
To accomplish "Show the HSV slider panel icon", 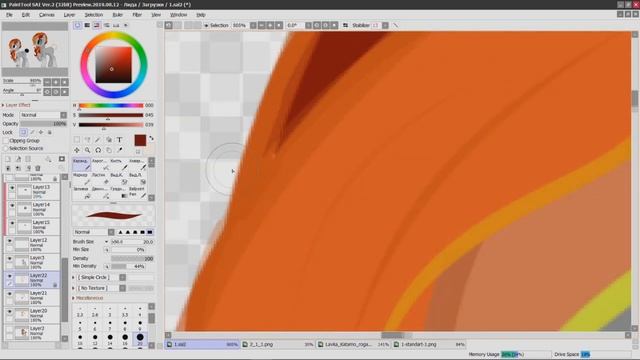I will (97, 25).
